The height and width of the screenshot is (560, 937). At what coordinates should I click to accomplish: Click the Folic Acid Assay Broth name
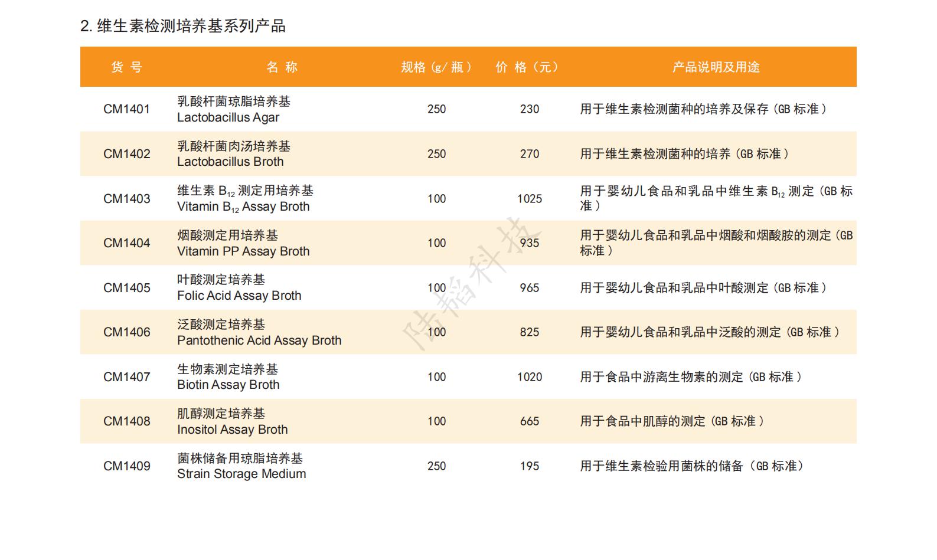pos(239,296)
